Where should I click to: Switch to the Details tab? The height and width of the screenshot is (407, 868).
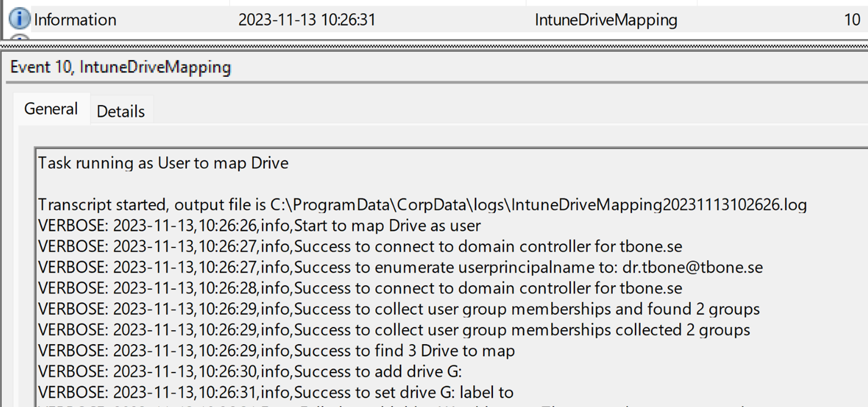pos(121,111)
